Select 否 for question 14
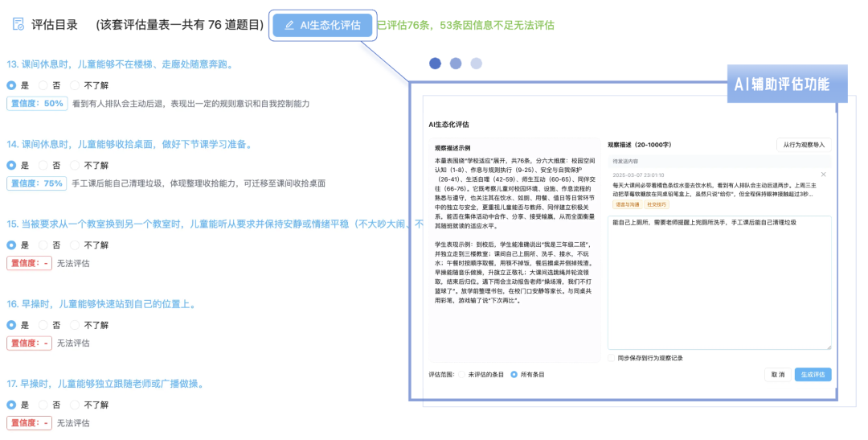Image resolution: width=868 pixels, height=440 pixels. pos(43,165)
